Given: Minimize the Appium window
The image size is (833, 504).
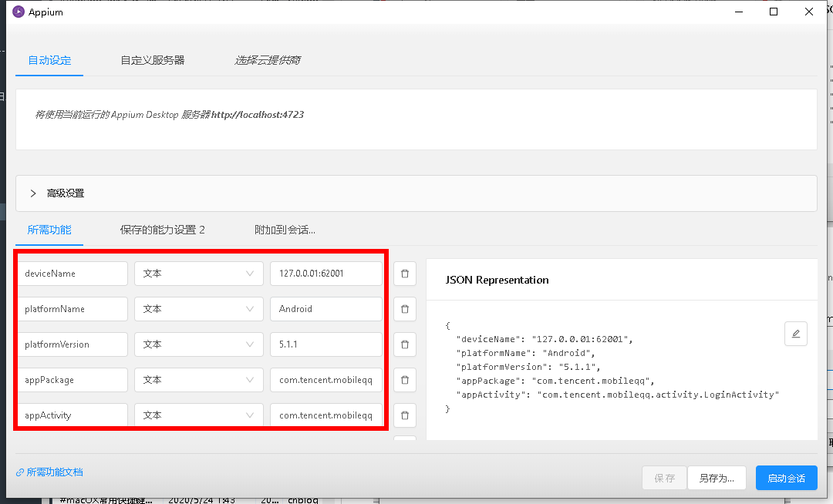Looking at the screenshot, I should coord(738,12).
